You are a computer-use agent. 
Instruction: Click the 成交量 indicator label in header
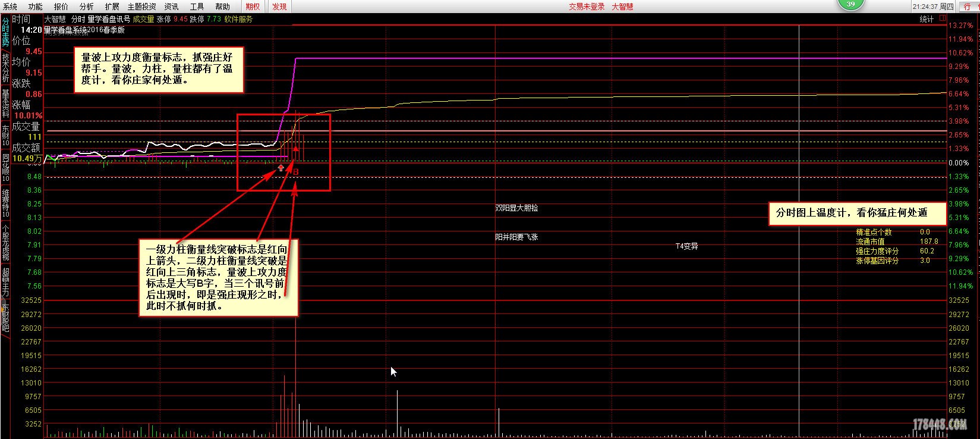tap(143, 19)
